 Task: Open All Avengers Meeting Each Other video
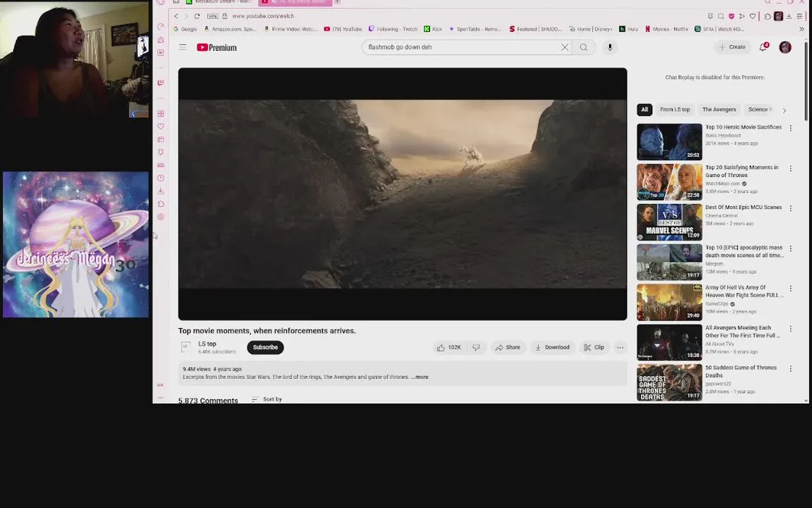pyautogui.click(x=669, y=342)
